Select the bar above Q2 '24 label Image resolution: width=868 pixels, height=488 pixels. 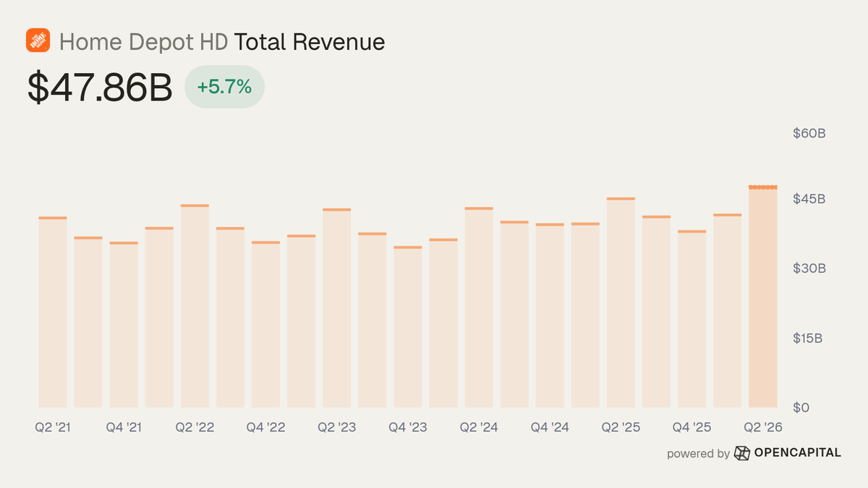pyautogui.click(x=479, y=307)
